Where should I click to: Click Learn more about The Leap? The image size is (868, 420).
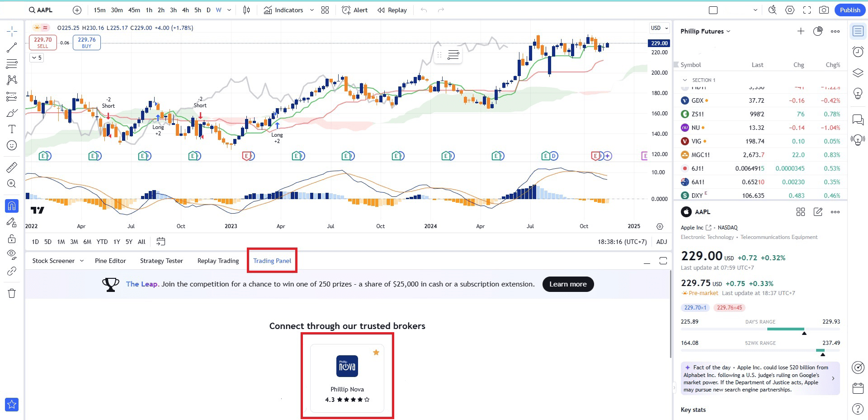[x=568, y=284]
